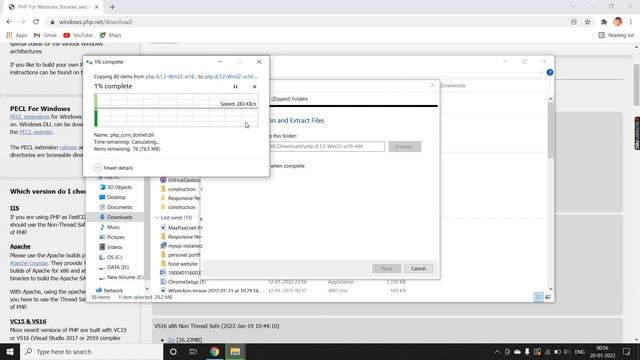Click the extraction destination path field

pyautogui.click(x=327, y=146)
